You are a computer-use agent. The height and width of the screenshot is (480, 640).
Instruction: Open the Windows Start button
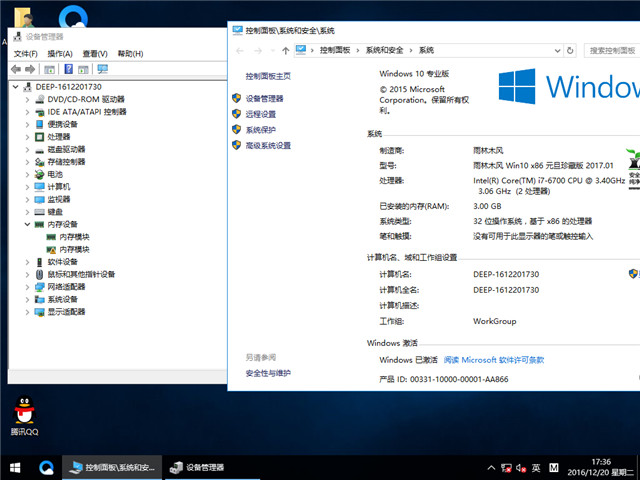[15, 467]
